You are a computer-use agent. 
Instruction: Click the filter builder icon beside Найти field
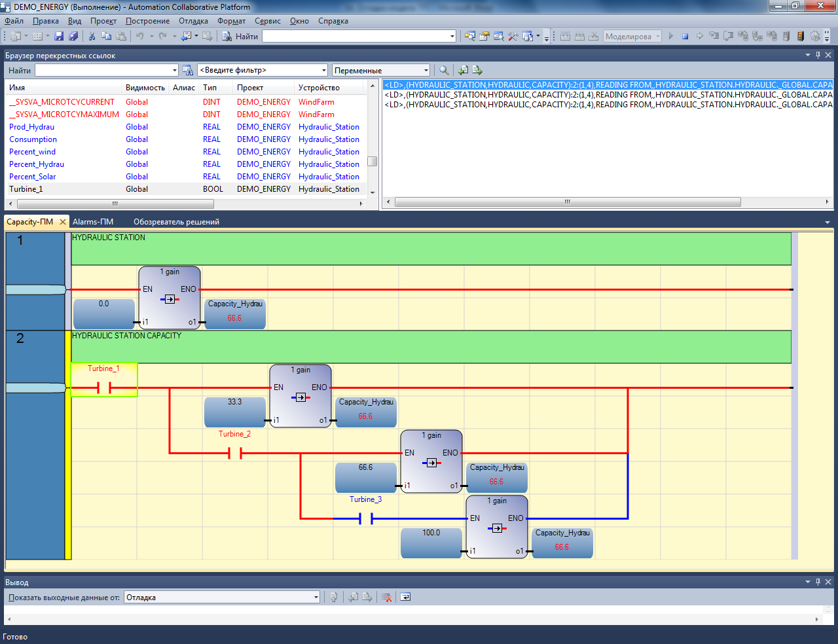coord(188,70)
